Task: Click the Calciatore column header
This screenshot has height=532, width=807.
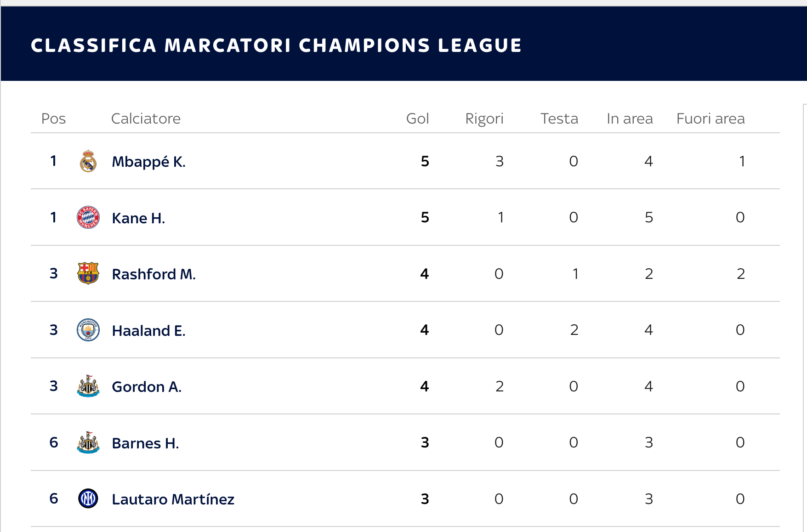Action: pyautogui.click(x=146, y=119)
